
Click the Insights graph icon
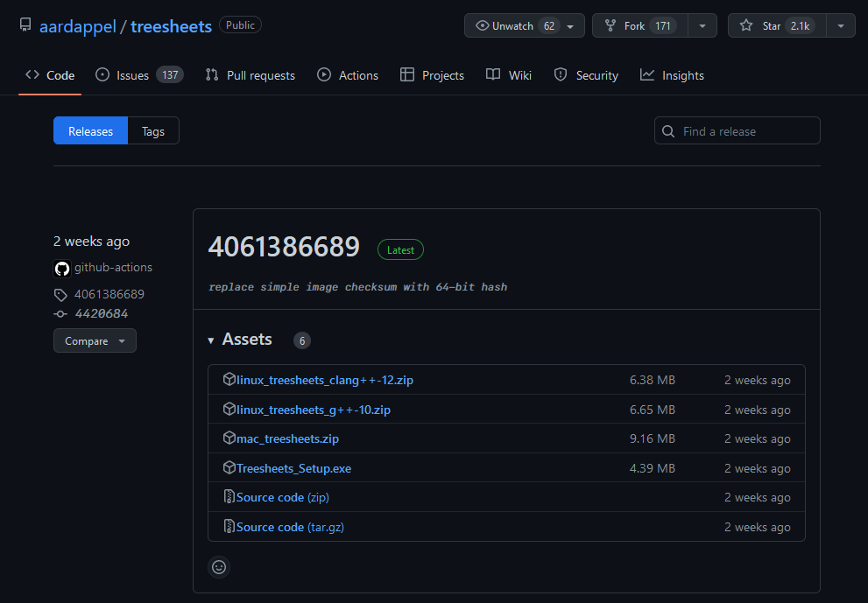tap(647, 74)
